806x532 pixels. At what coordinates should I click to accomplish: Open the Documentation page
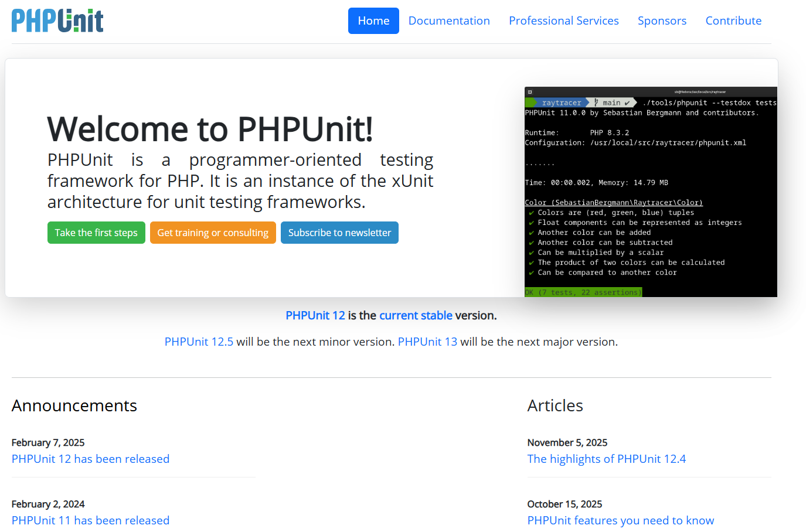pyautogui.click(x=449, y=20)
